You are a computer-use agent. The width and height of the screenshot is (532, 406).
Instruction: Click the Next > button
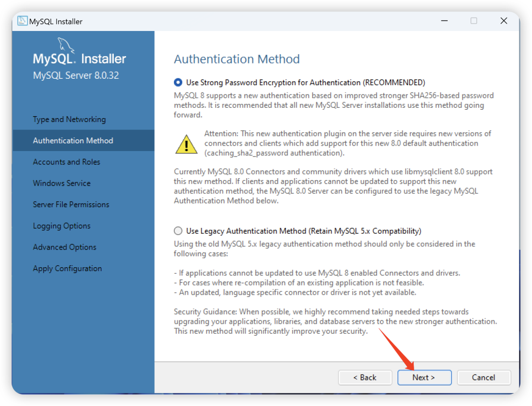coord(424,377)
